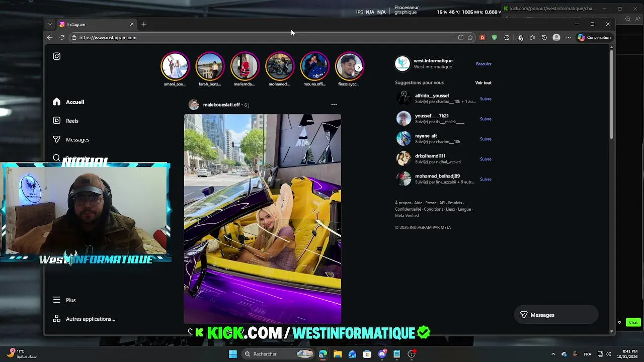Click Basculer to switch account
The image size is (644, 362).
click(x=484, y=64)
